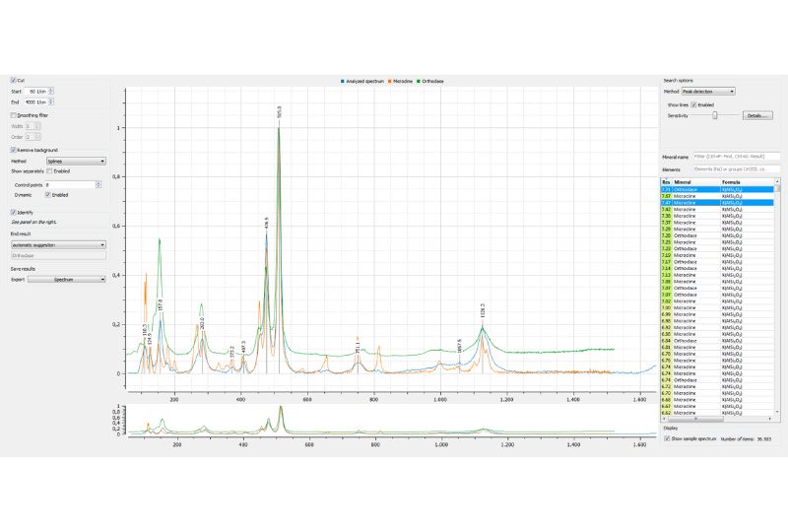
Task: Click the Details... button
Action: (756, 115)
